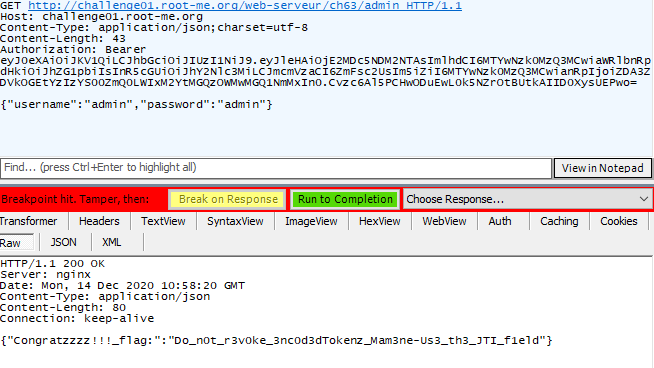
Task: Switch to the Caching tab
Action: tap(559, 221)
